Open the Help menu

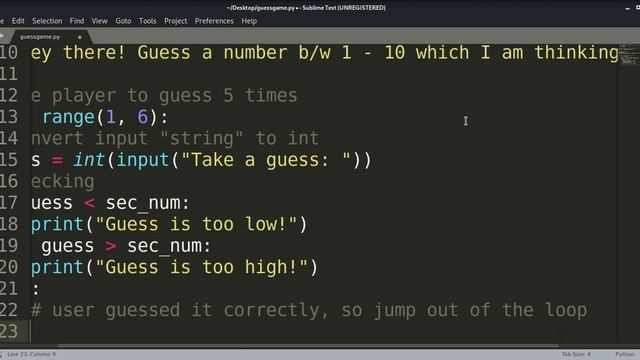tap(249, 21)
